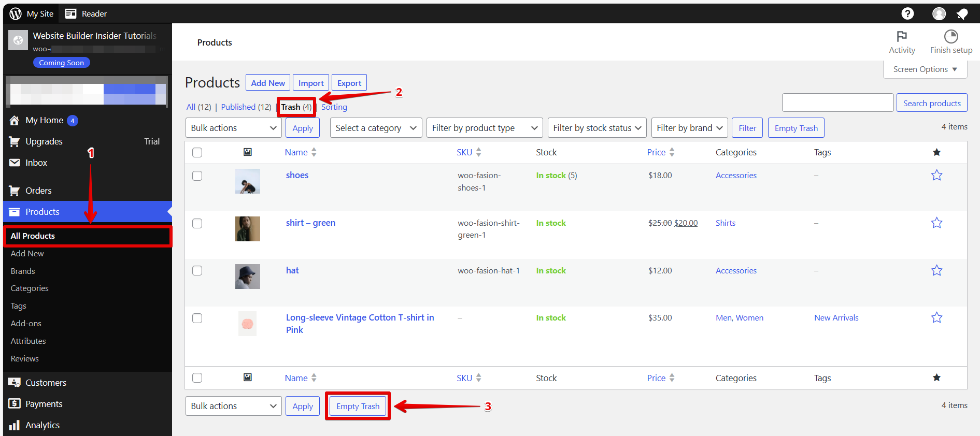This screenshot has height=436, width=980.
Task: Check the box for shoes product
Action: [x=197, y=176]
